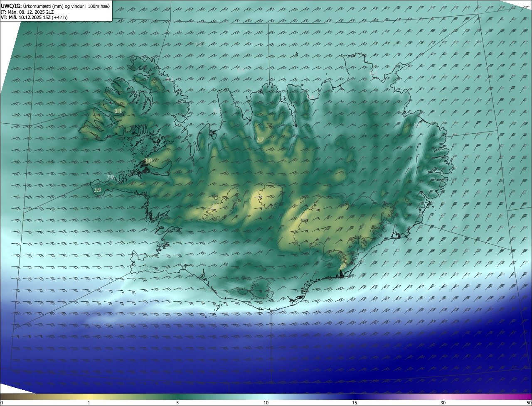Click the color scale tick label "5"
Viewport: 532px width, 406px height.
tap(177, 403)
